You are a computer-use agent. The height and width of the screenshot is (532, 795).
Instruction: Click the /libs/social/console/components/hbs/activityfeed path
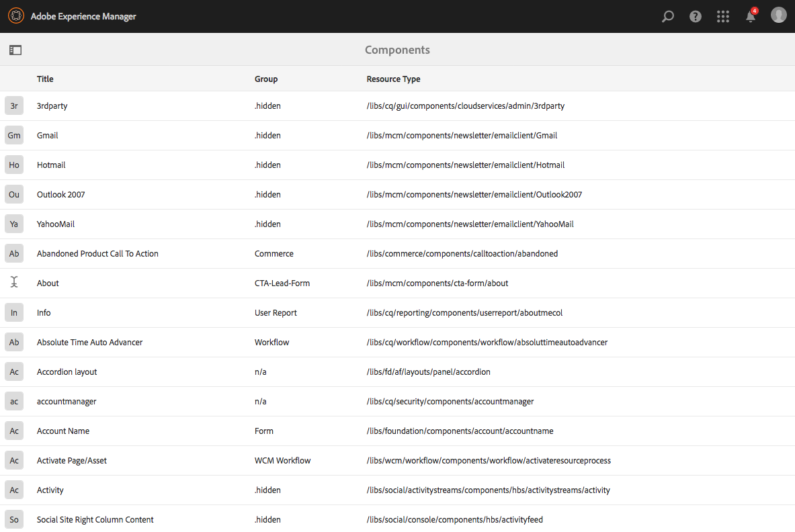[x=454, y=519]
